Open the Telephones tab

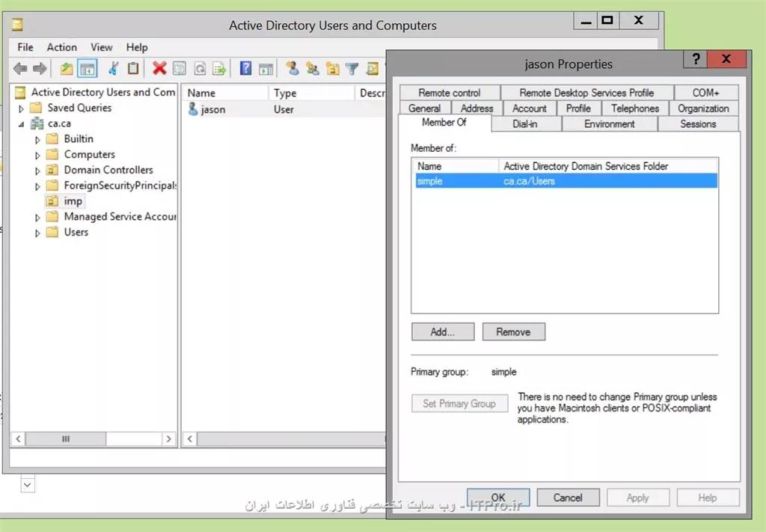tap(635, 108)
